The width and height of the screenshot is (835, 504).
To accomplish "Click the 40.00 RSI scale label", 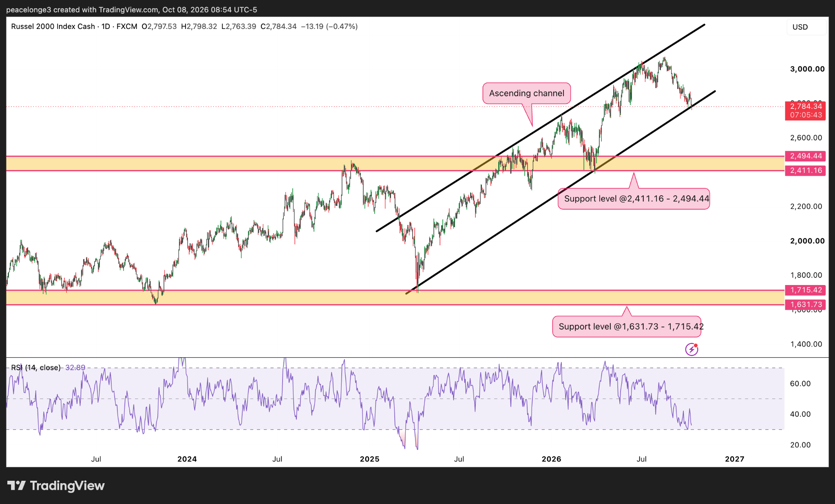I will [800, 414].
